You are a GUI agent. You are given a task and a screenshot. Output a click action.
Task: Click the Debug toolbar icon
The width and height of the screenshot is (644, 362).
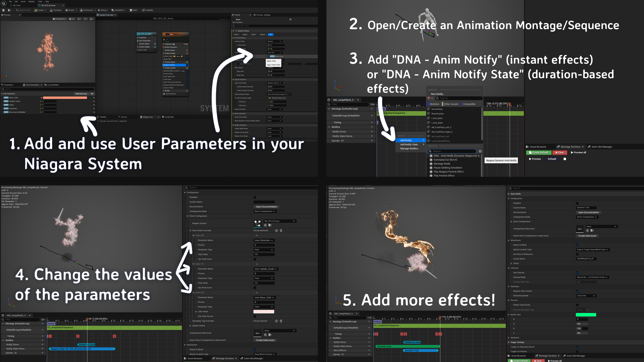102,10
